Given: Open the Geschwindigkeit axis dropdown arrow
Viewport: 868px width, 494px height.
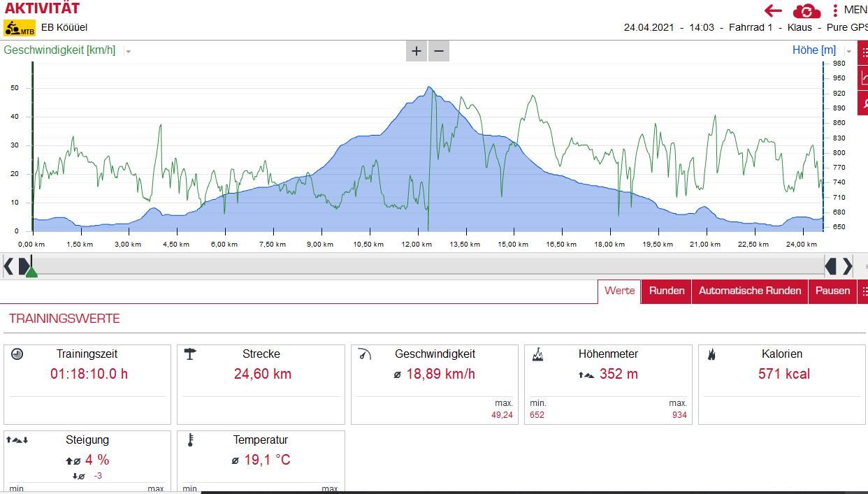Looking at the screenshot, I should tap(128, 51).
